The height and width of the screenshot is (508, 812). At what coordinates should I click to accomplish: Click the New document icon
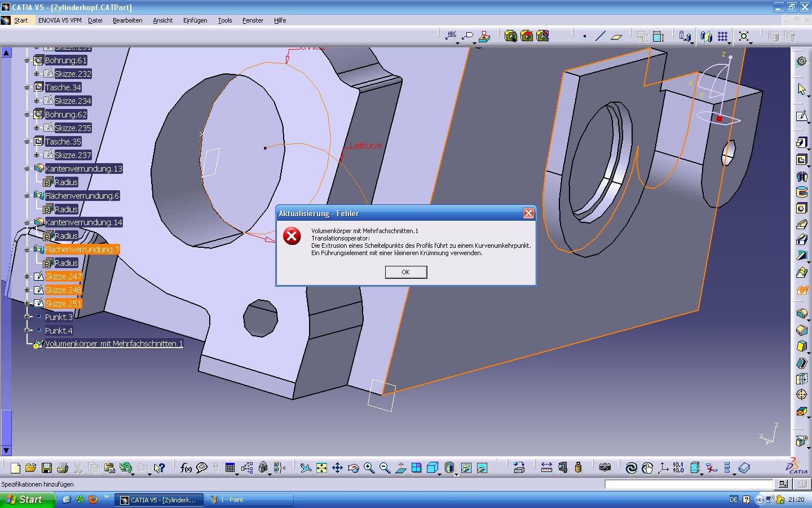(15, 468)
